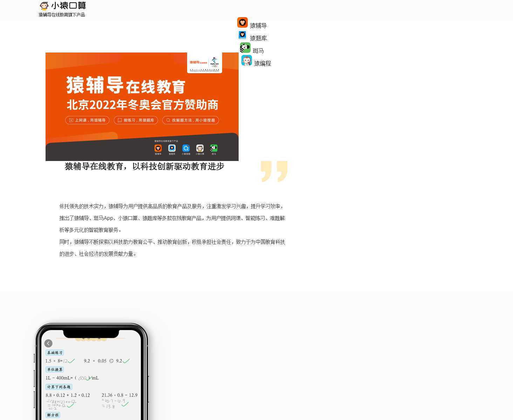This screenshot has width=513, height=420.
Task: Click the blue 猿题库 app icon in list
Action: pyautogui.click(x=242, y=35)
